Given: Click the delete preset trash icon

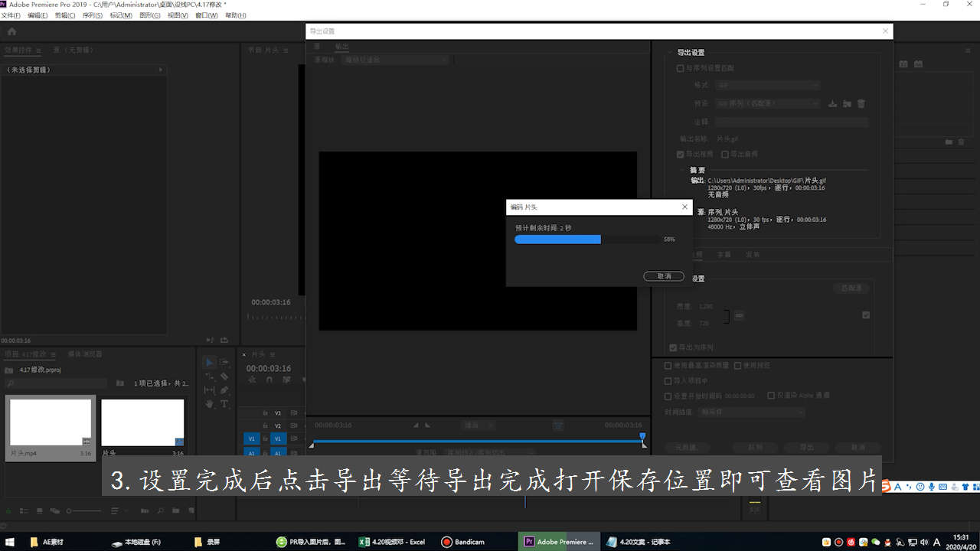Looking at the screenshot, I should [861, 103].
